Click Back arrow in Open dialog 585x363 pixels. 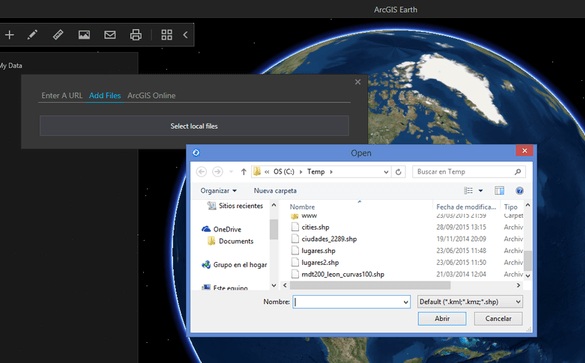click(201, 172)
